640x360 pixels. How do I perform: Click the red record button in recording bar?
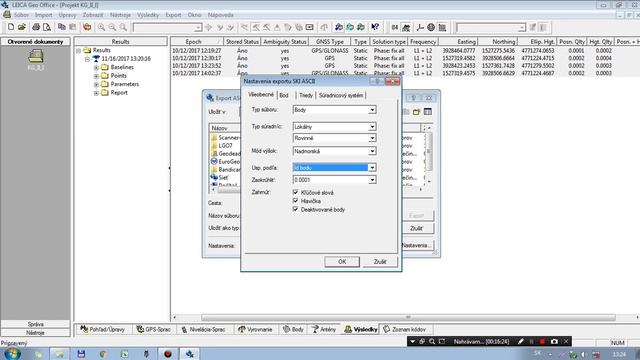(542, 341)
